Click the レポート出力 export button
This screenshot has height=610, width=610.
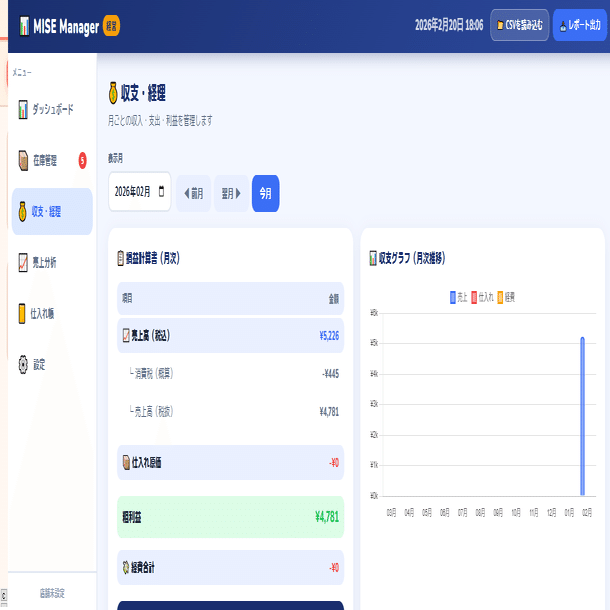pos(580,25)
